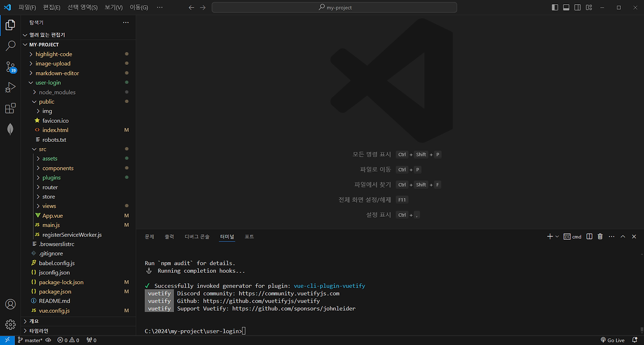Expand the 개요 section

coord(78,321)
